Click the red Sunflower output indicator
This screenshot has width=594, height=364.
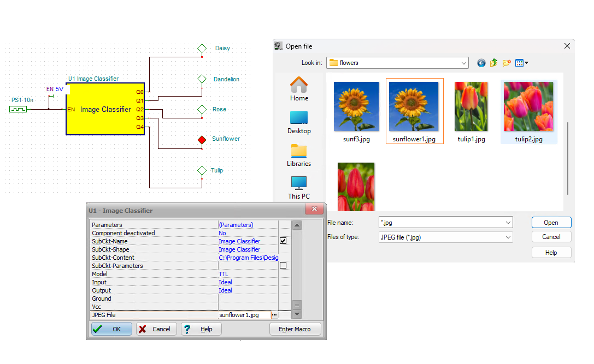pyautogui.click(x=202, y=140)
